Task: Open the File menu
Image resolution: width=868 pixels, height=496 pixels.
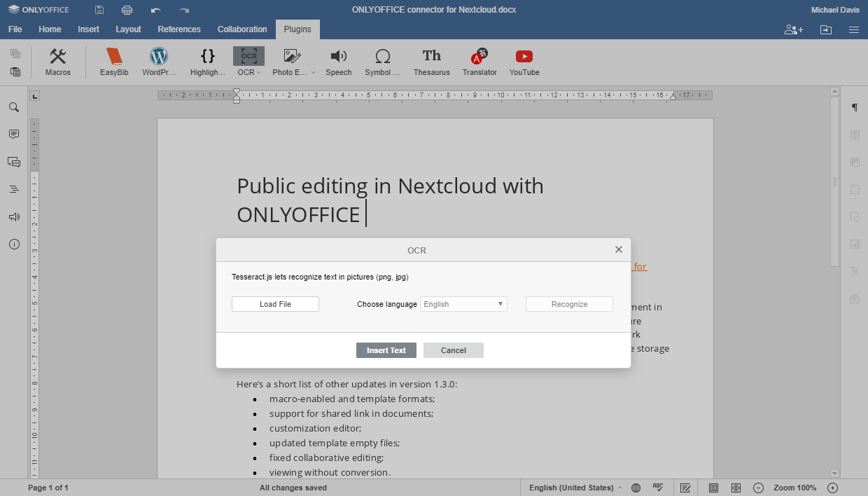Action: (x=15, y=29)
